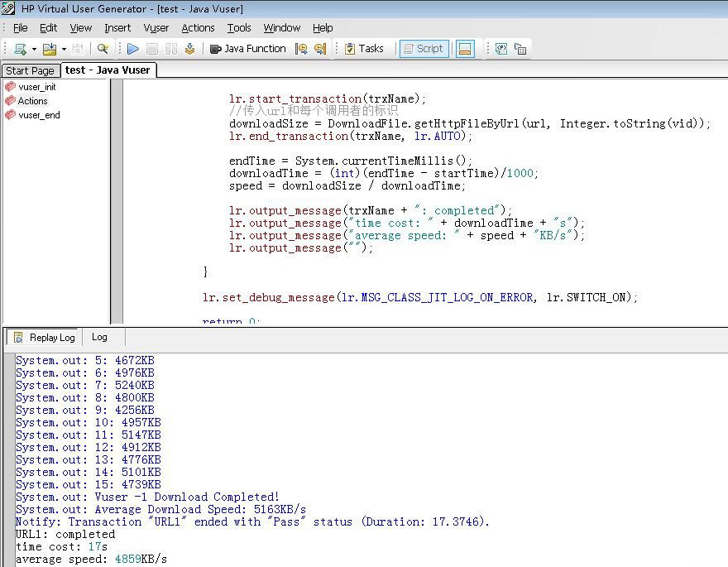
Task: Open the Vuser menu
Action: (156, 27)
